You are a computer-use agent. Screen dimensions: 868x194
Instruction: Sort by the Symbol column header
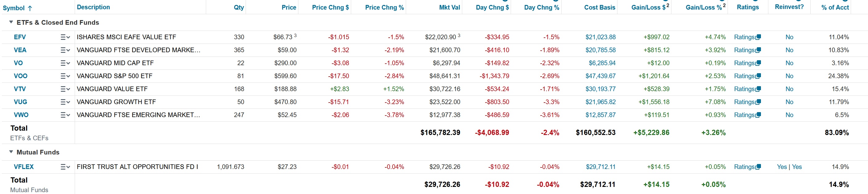point(14,8)
